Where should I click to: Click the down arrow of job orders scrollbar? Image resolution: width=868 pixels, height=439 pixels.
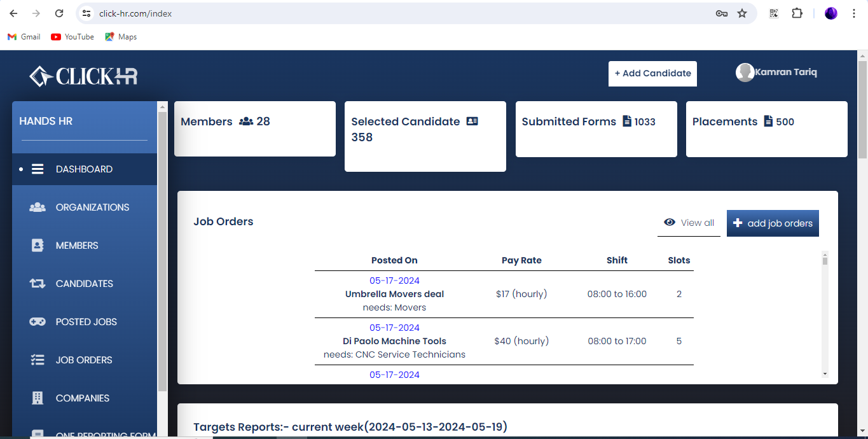point(825,374)
